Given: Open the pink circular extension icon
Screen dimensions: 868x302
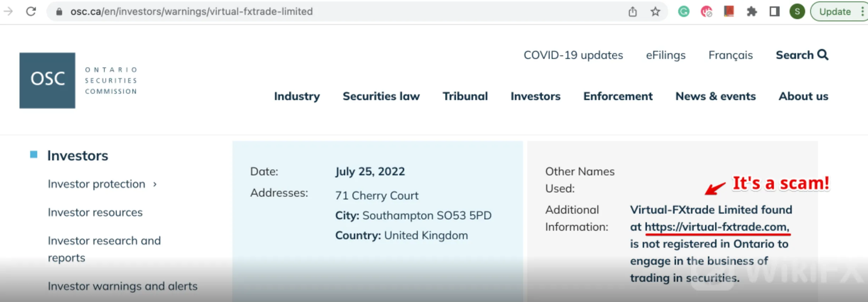Looking at the screenshot, I should click(706, 11).
